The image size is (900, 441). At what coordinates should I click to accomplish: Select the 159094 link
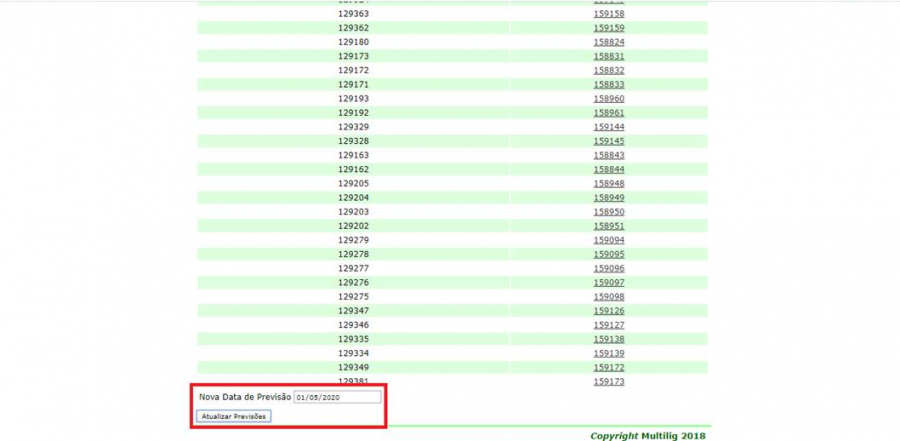click(608, 240)
